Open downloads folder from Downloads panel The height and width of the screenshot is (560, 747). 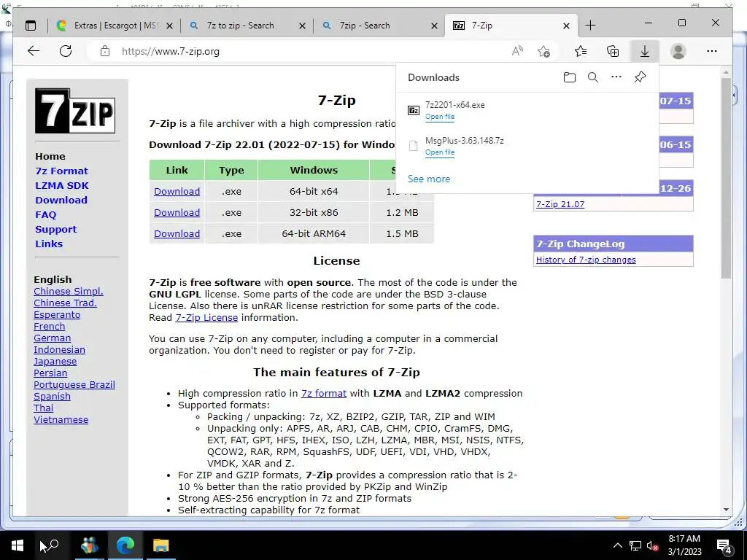[x=569, y=77]
